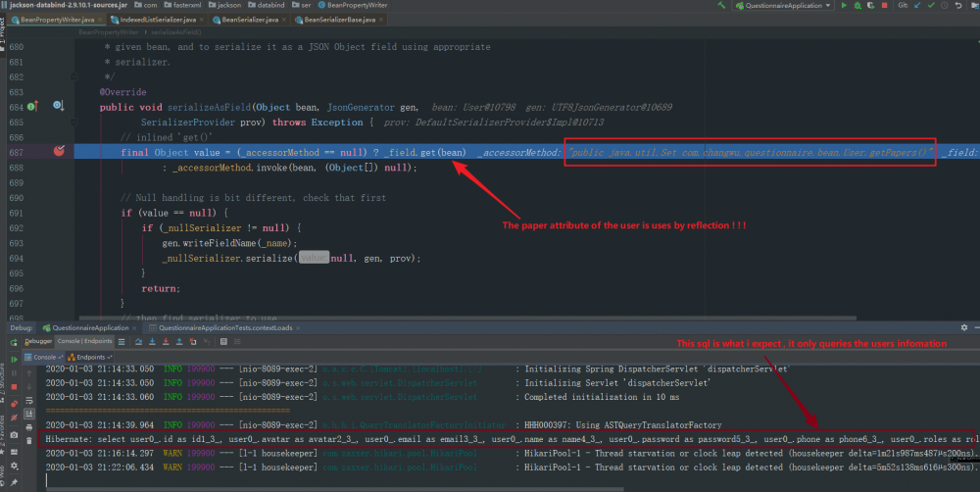Click the Evaluate Expression calculator icon
Image resolution: width=980 pixels, height=492 pixels.
pos(223,342)
